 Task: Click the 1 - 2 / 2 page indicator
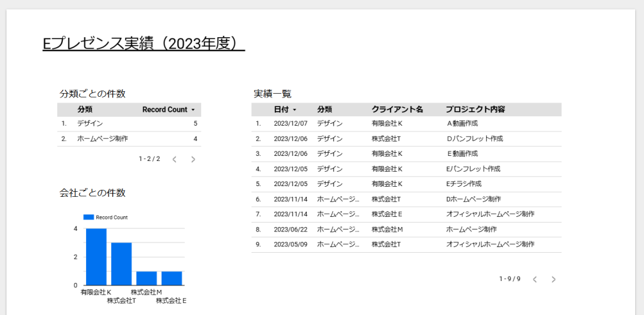click(150, 158)
